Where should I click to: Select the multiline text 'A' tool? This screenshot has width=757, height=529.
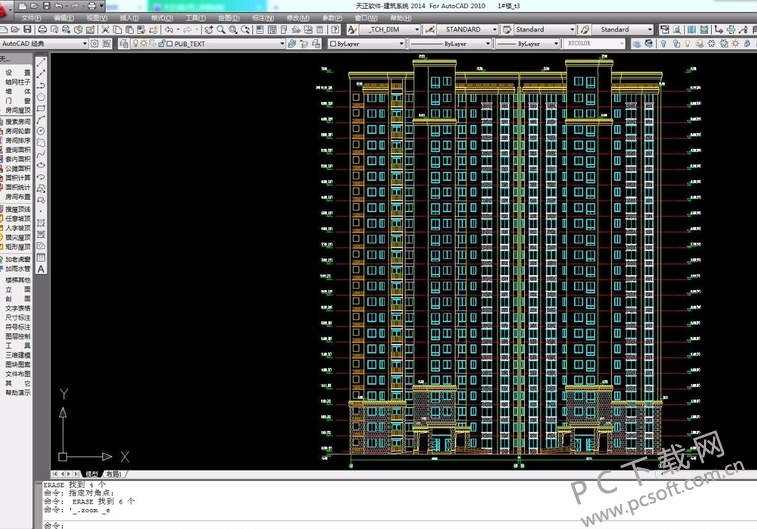(42, 268)
